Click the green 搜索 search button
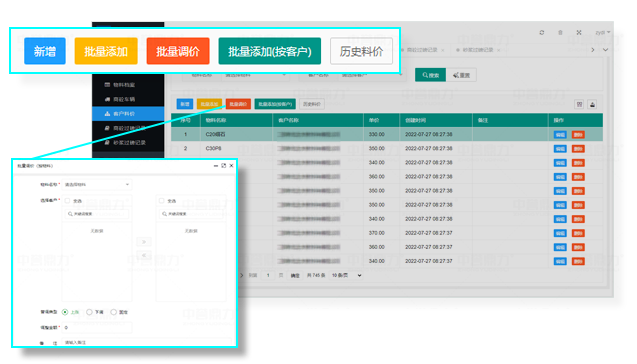This screenshot has width=637, height=364. [x=430, y=75]
